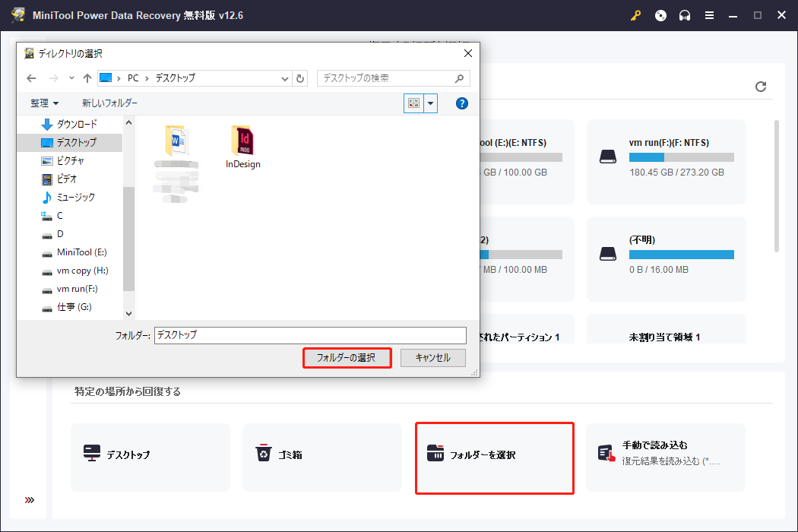
Task: Expand the address bar path dropdown
Action: pyautogui.click(x=284, y=78)
